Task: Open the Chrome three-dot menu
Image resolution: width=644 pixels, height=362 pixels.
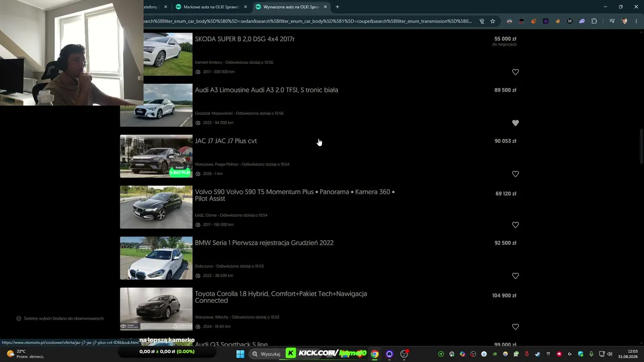Action: 636,21
